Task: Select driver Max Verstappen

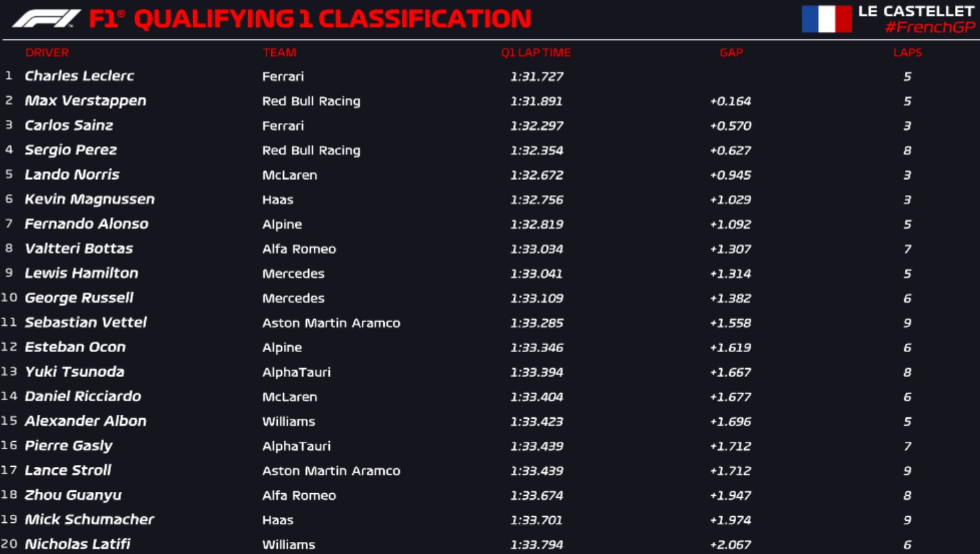Action: [85, 101]
